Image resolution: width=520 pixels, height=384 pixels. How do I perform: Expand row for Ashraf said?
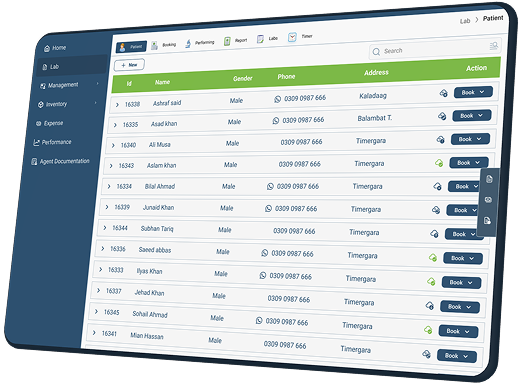(117, 105)
